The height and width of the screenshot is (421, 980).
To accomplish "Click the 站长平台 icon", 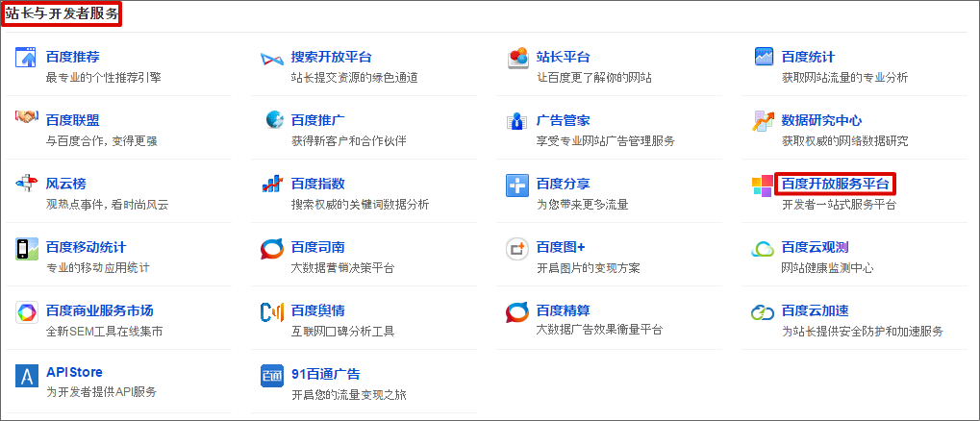I will pyautogui.click(x=518, y=58).
